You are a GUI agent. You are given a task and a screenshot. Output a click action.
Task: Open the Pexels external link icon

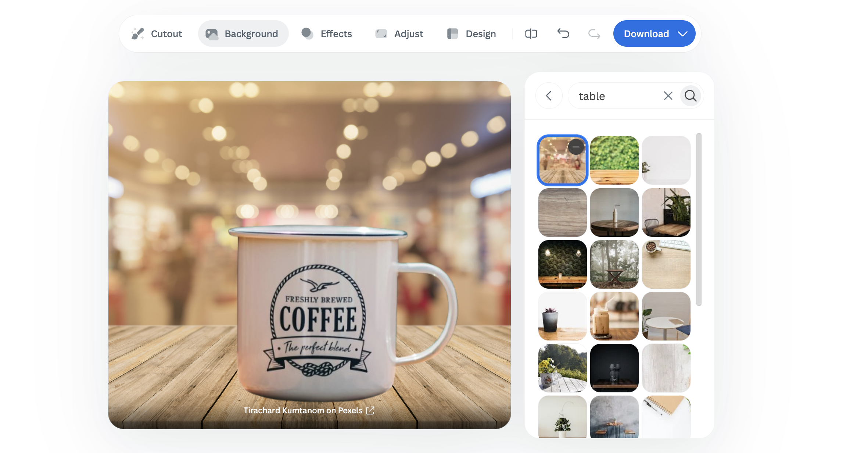370,410
